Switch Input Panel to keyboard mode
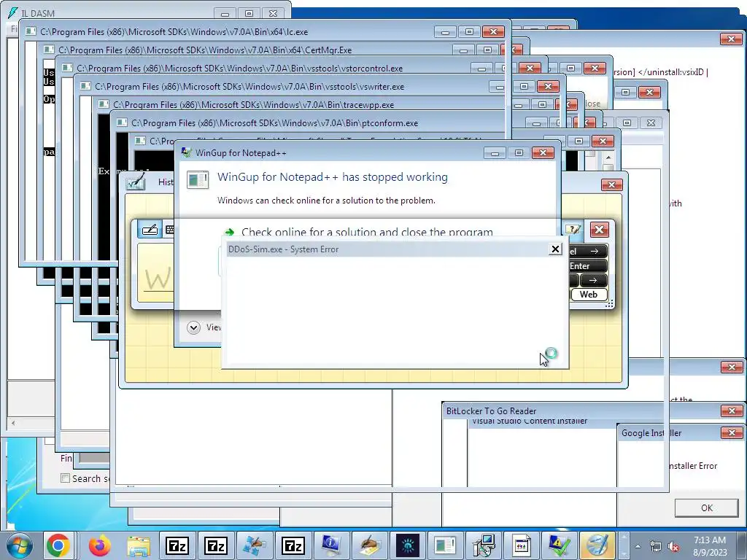 click(169, 230)
